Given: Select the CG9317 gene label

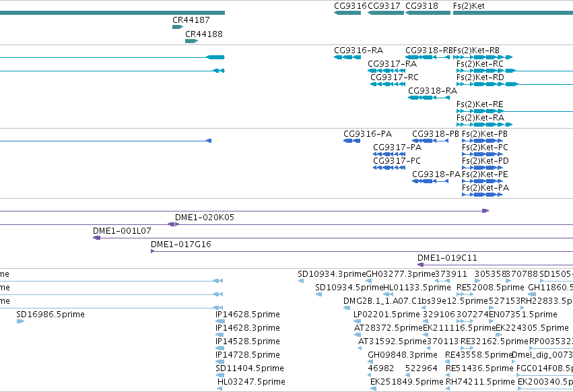Looking at the screenshot, I should point(384,6).
